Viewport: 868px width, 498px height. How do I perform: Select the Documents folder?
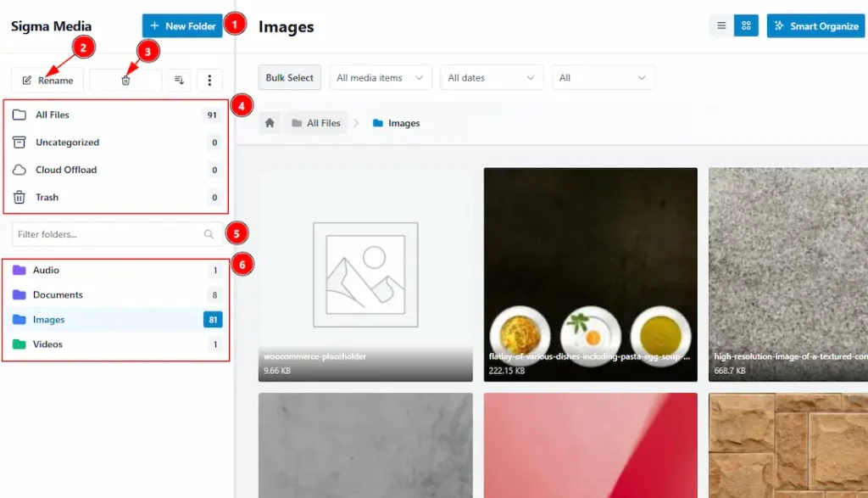[58, 295]
